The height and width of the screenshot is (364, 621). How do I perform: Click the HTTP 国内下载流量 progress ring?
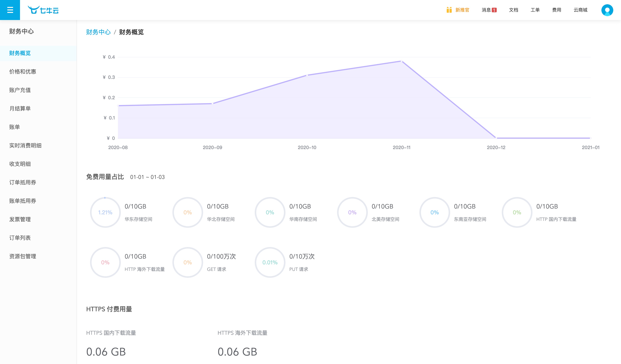[x=517, y=212]
